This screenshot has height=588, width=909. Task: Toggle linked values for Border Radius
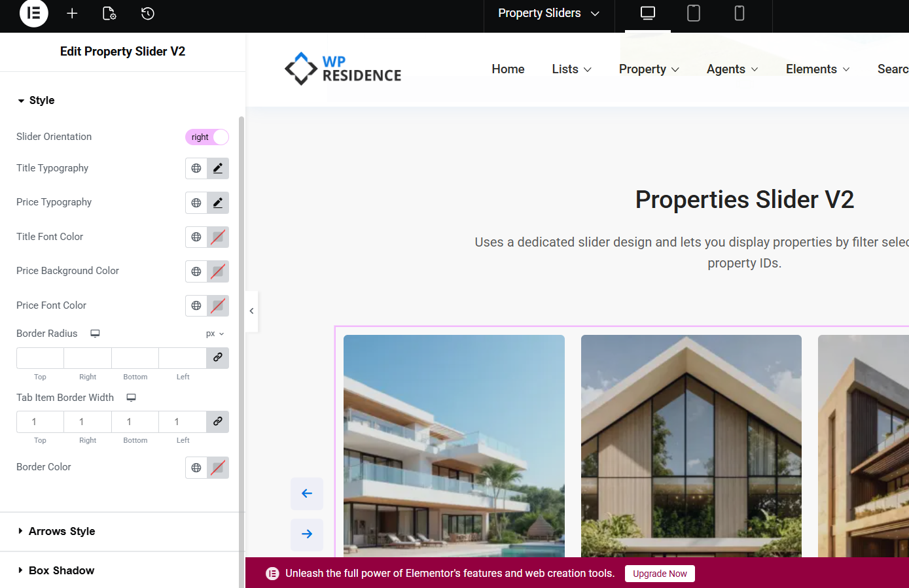218,357
